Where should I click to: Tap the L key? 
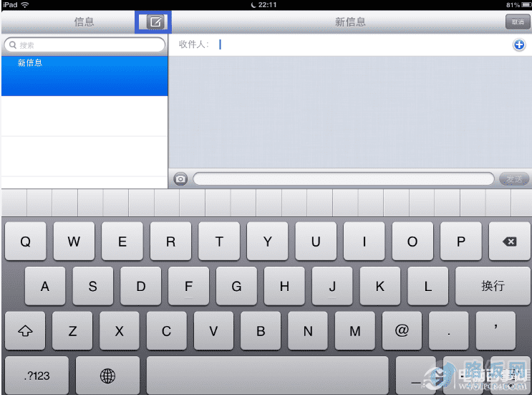428,286
